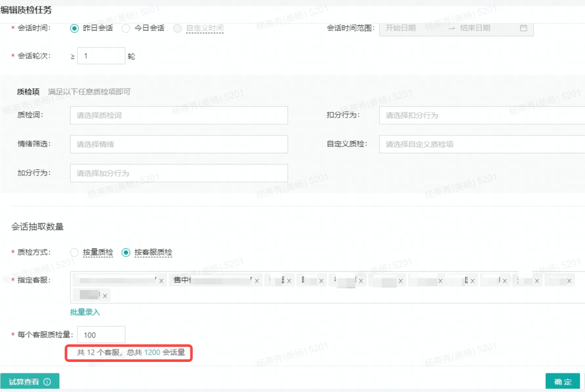Click the 质检项 heading
Screen dimensions: 585x392
(28, 92)
